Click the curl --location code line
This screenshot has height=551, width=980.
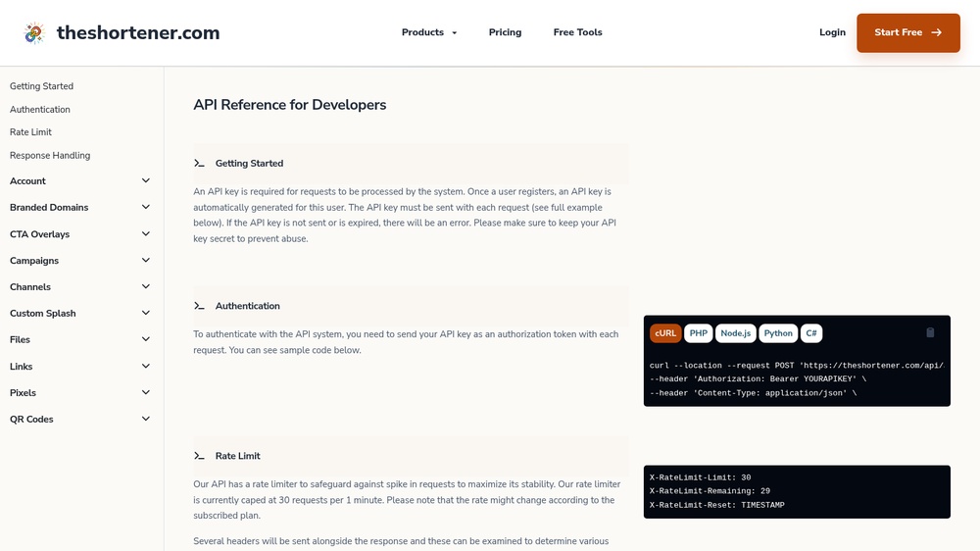click(797, 366)
